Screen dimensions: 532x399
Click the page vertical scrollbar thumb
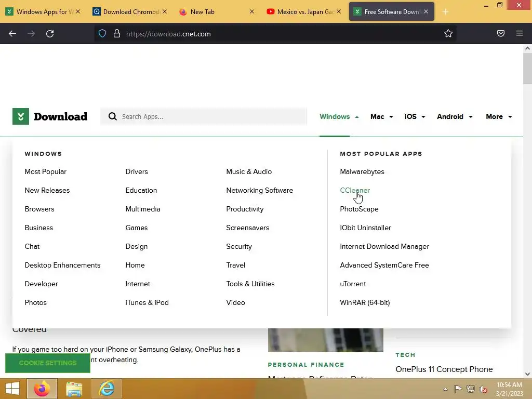tap(527, 69)
